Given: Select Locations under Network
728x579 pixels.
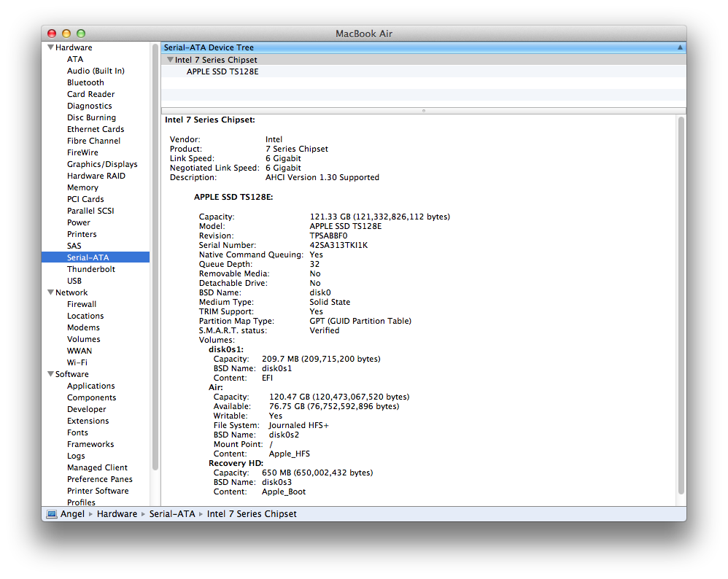Looking at the screenshot, I should click(x=85, y=316).
